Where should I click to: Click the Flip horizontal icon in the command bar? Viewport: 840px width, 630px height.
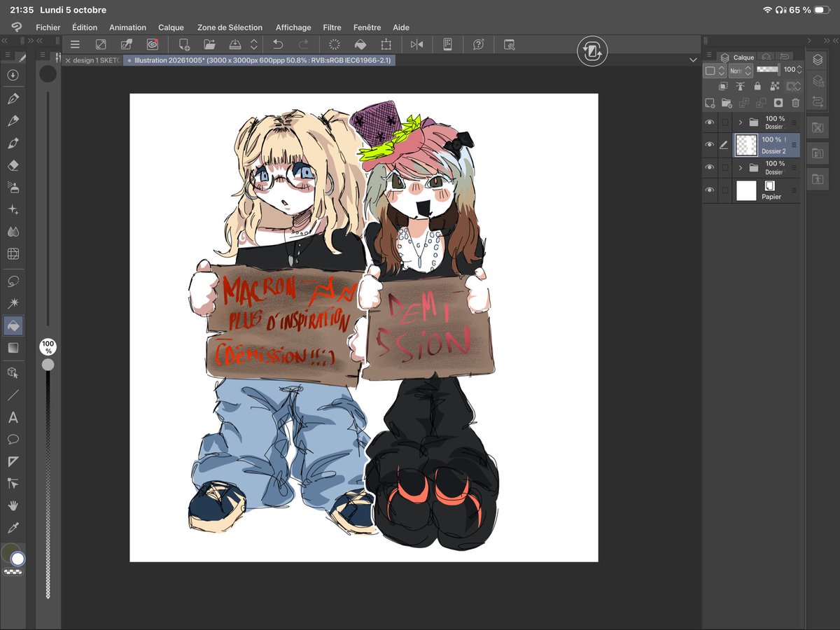(x=417, y=44)
